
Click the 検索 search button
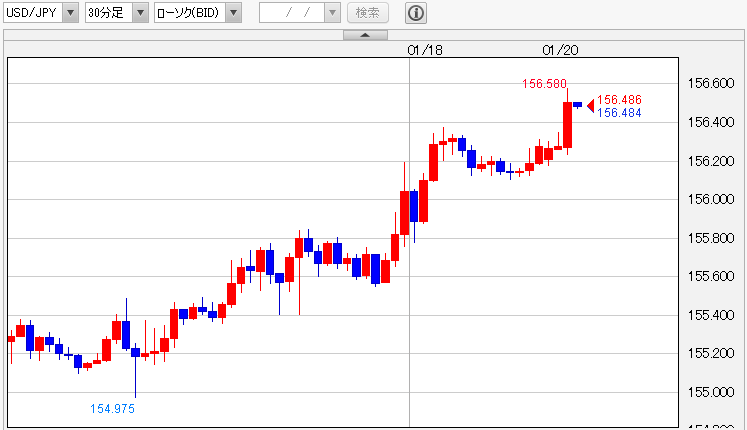pos(368,12)
